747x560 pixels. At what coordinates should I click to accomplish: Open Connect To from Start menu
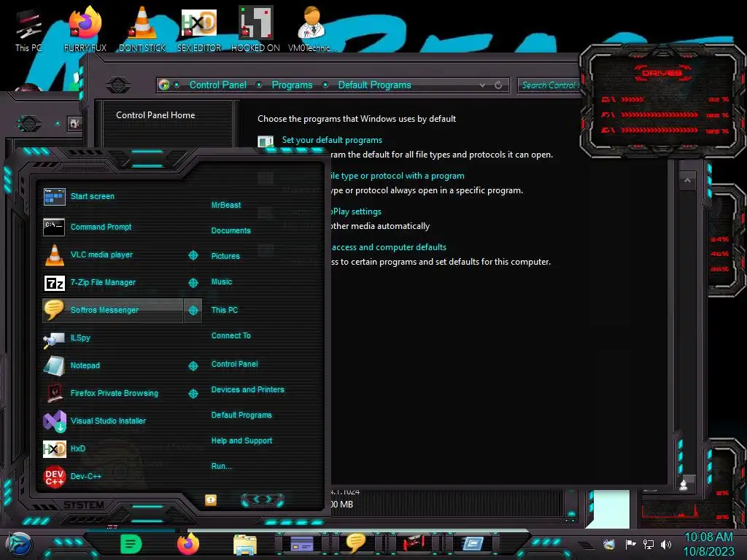(231, 335)
